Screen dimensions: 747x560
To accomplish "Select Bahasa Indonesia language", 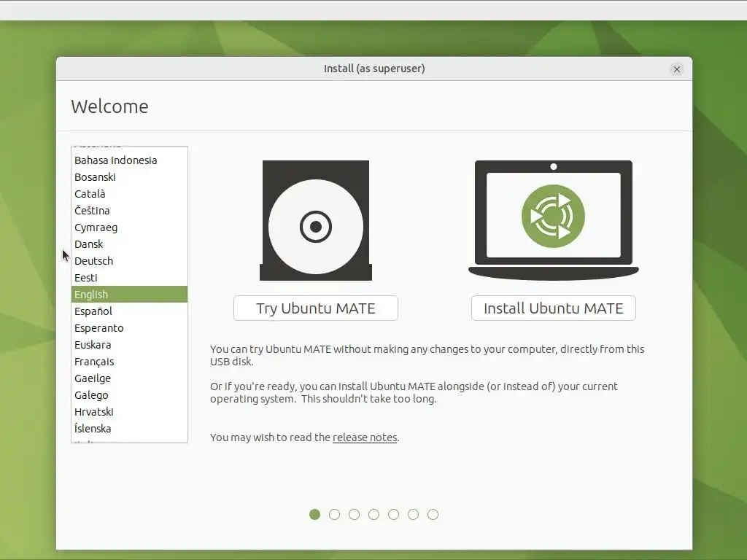I will (x=129, y=160).
